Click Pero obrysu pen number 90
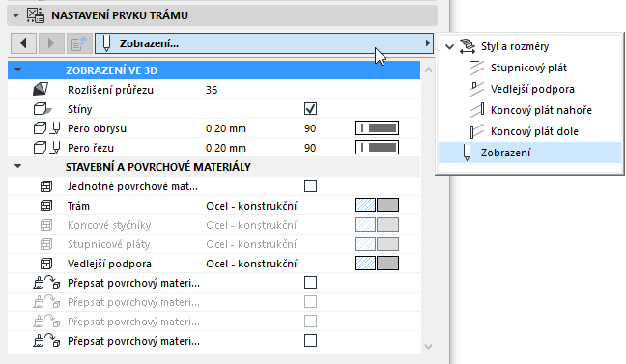Image resolution: width=626 pixels, height=364 pixels. tap(310, 128)
